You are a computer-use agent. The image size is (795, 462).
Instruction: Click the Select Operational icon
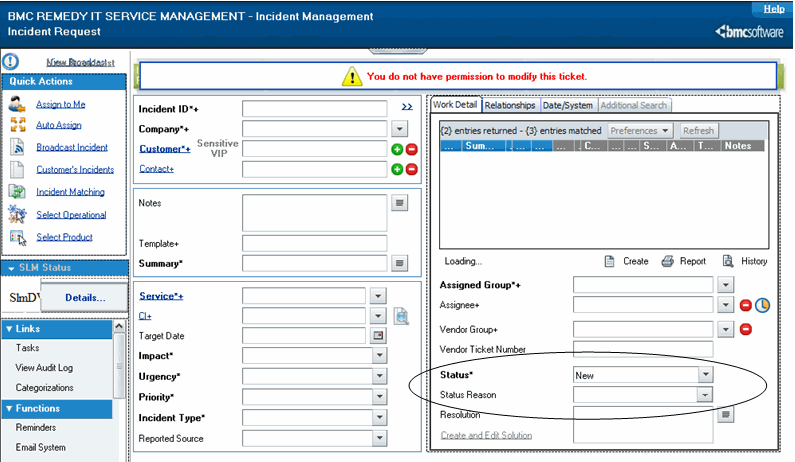coord(17,214)
